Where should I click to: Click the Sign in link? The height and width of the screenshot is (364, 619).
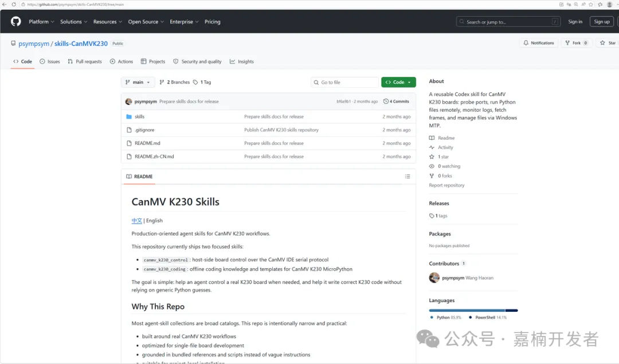pos(575,22)
